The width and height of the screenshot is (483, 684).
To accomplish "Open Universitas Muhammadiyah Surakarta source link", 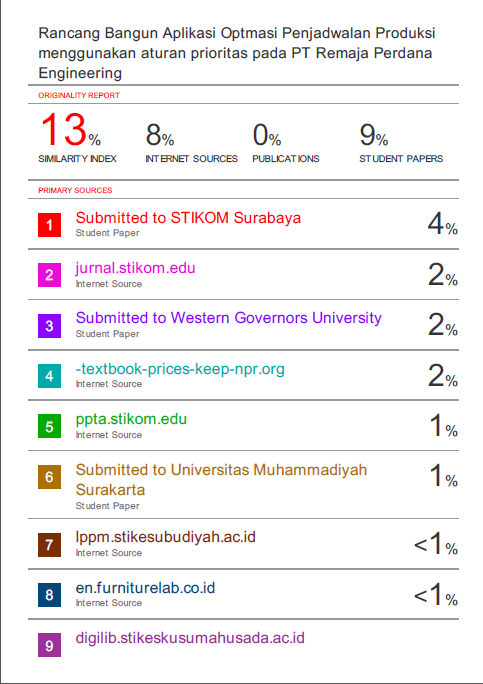I will pos(221,479).
